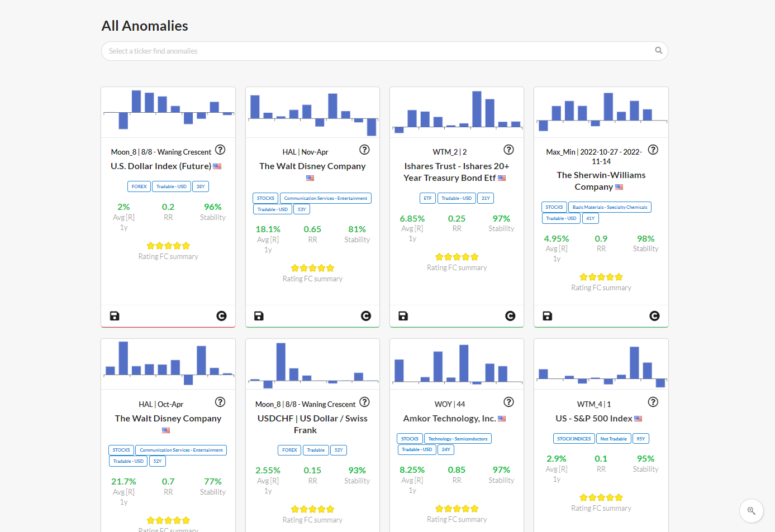Open the floating zoom button in the corner
The width and height of the screenshot is (775, 532).
pos(751,510)
